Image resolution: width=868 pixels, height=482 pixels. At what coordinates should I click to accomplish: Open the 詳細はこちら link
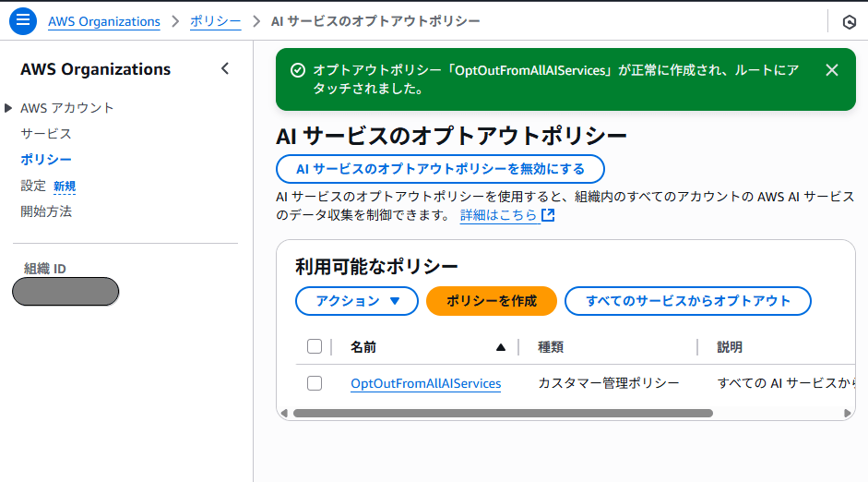tap(499, 215)
